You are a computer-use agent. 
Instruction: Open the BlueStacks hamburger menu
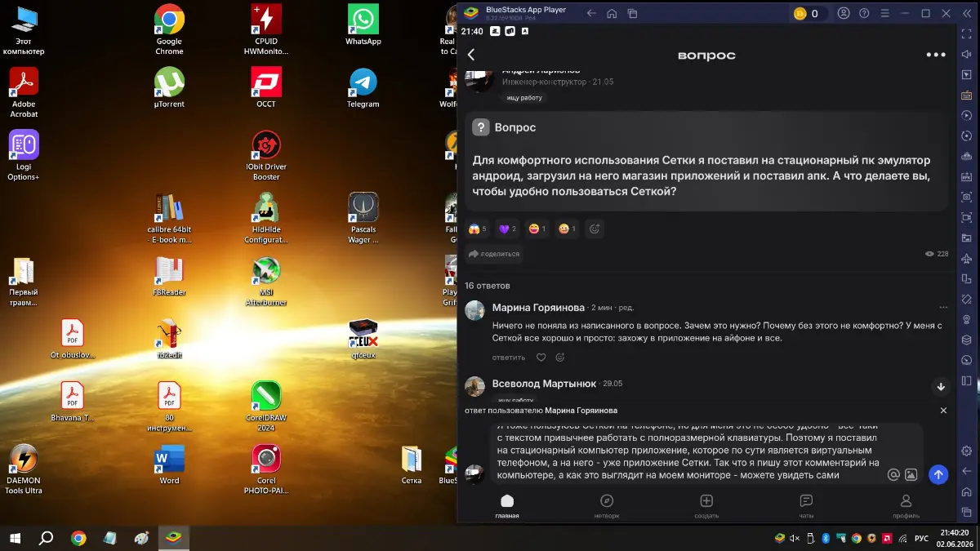click(x=884, y=13)
